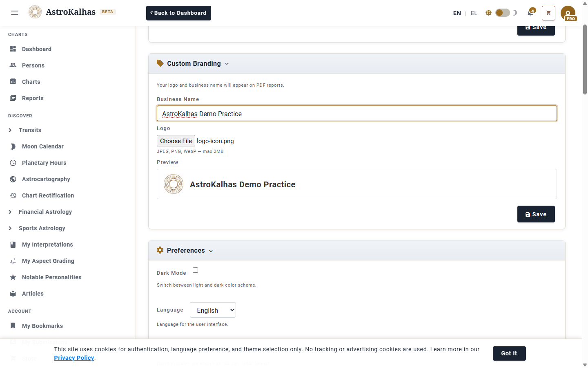Open the shopping cart icon

point(548,13)
